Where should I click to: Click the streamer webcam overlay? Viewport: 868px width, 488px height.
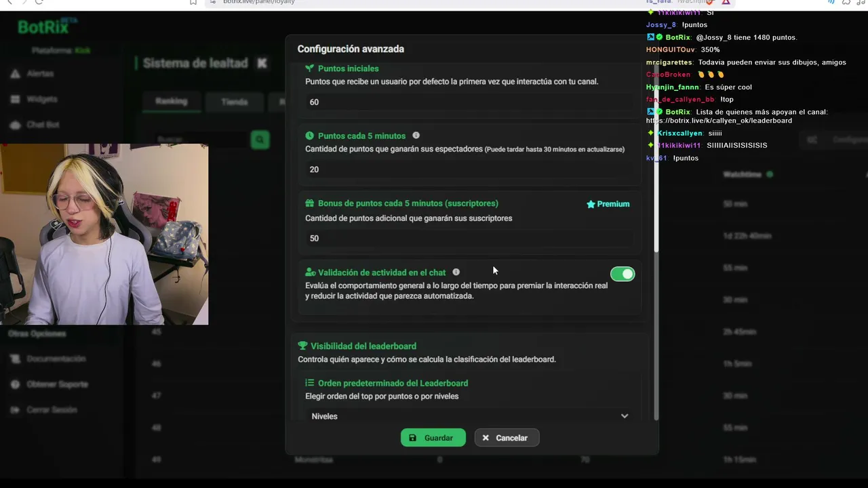pyautogui.click(x=104, y=234)
